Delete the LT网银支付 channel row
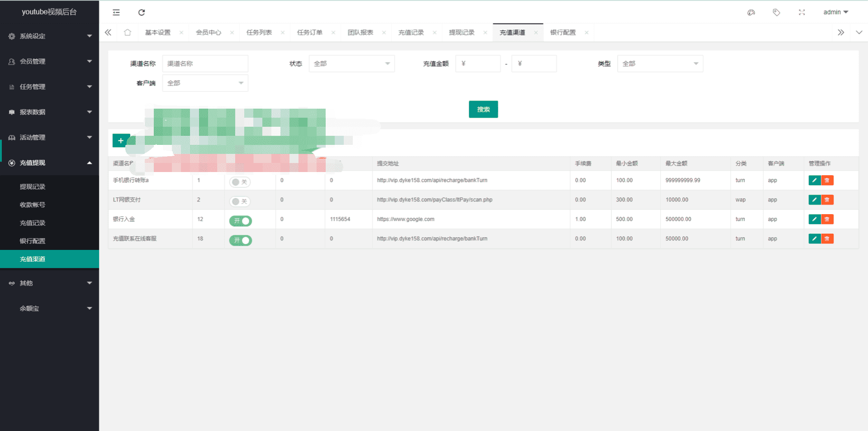Screen dimensions: 868x431 coord(827,200)
